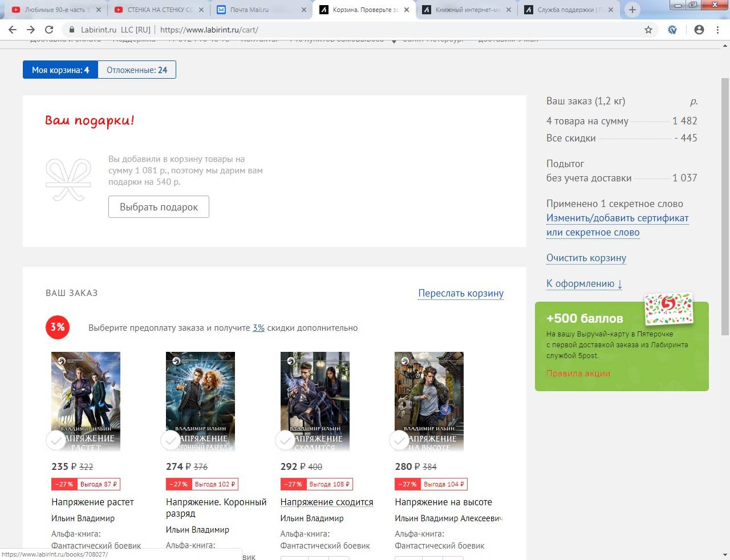Click 'Вам подарки!' heading
This screenshot has width=730, height=560.
(x=90, y=121)
